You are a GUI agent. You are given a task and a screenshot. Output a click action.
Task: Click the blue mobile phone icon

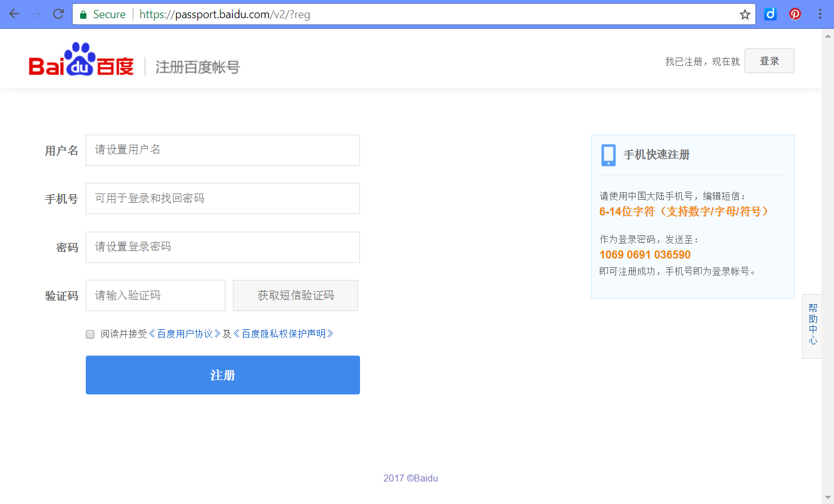[x=609, y=155]
